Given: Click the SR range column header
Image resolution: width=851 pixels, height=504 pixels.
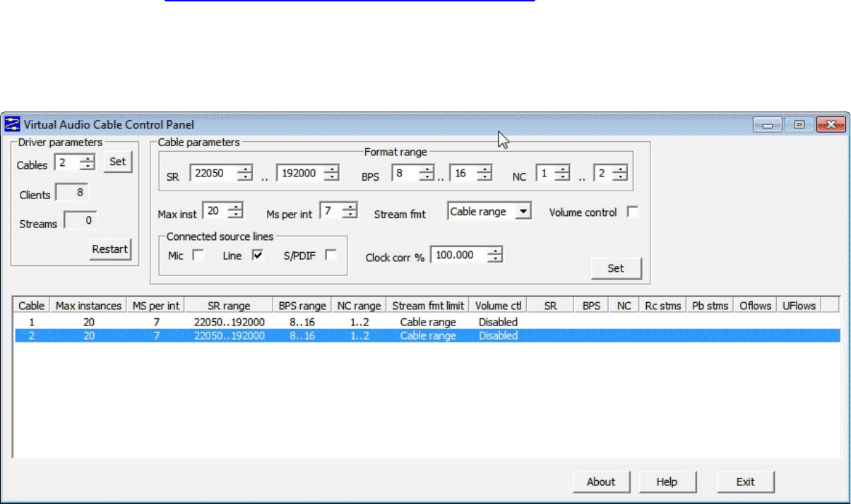Looking at the screenshot, I should pos(229,306).
